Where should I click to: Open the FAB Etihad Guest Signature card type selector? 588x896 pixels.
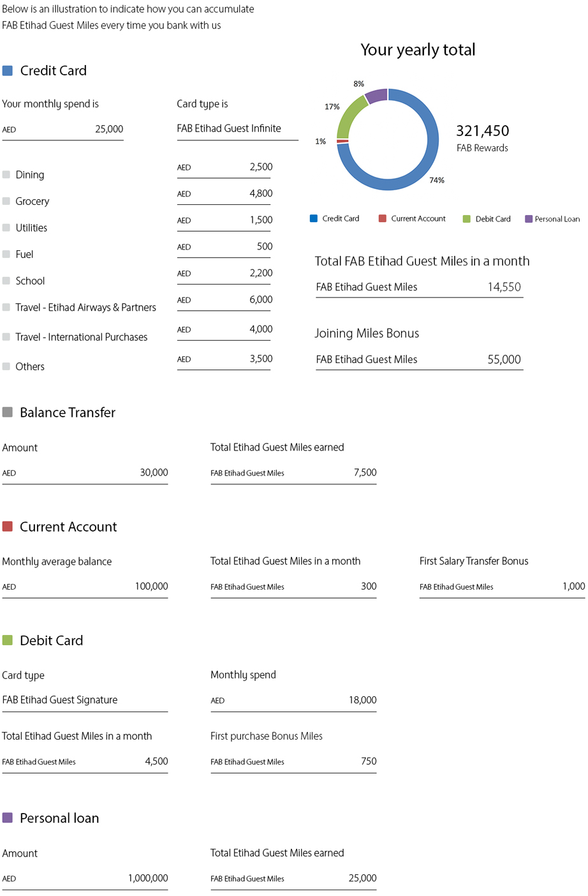coord(85,700)
